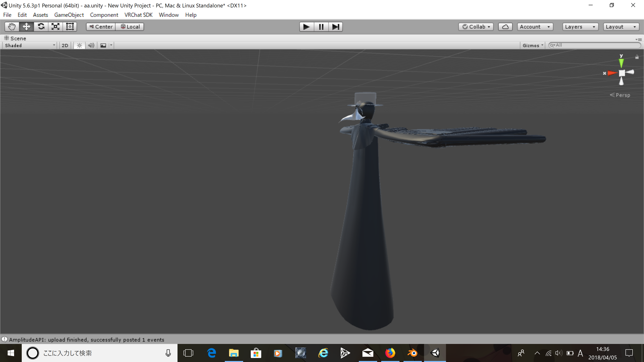Toggle scene gizmo rotation lock
Image resolution: width=644 pixels, height=362 pixels.
click(x=637, y=57)
